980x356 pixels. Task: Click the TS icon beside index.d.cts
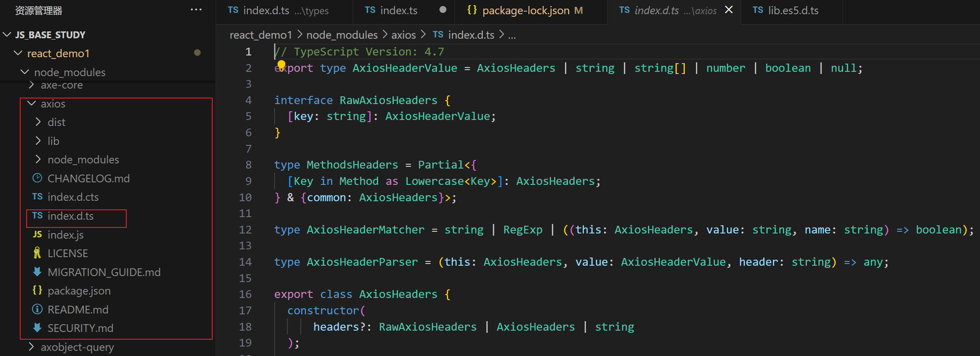[37, 196]
